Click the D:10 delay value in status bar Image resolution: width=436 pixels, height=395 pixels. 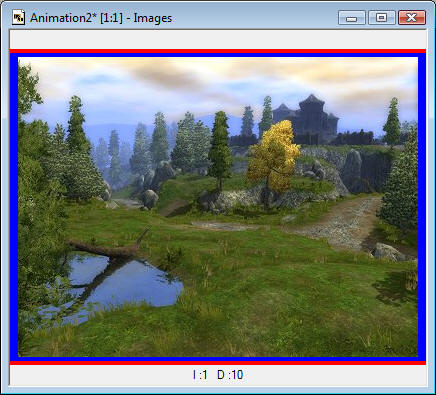(x=230, y=375)
